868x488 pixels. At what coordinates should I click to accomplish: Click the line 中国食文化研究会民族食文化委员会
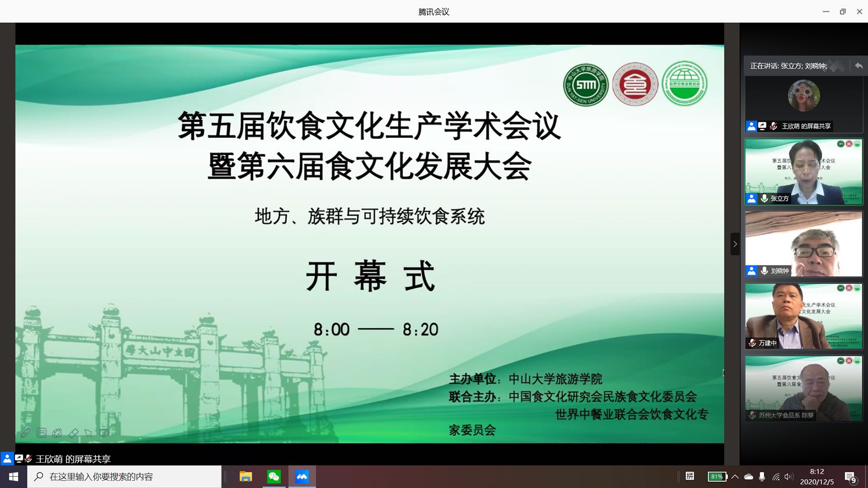point(602,397)
